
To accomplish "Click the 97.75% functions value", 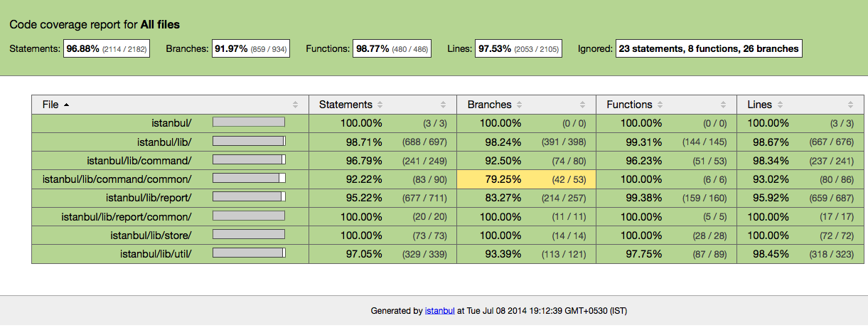I will (643, 253).
